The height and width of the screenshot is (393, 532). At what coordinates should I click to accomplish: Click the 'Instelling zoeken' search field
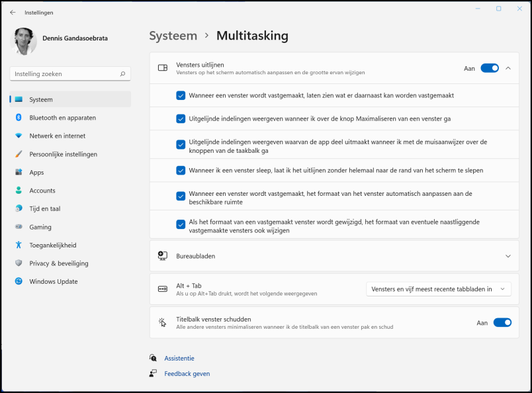pos(70,73)
